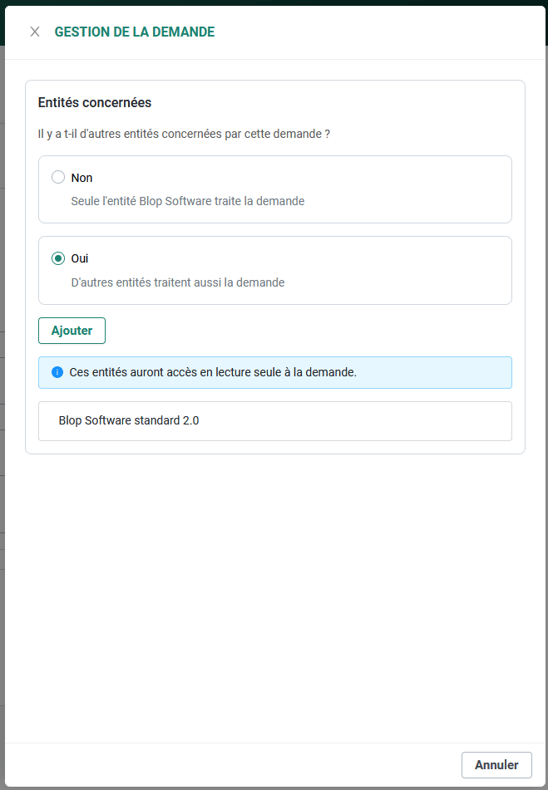
Task: Click the read-only access info banner
Action: pos(275,372)
